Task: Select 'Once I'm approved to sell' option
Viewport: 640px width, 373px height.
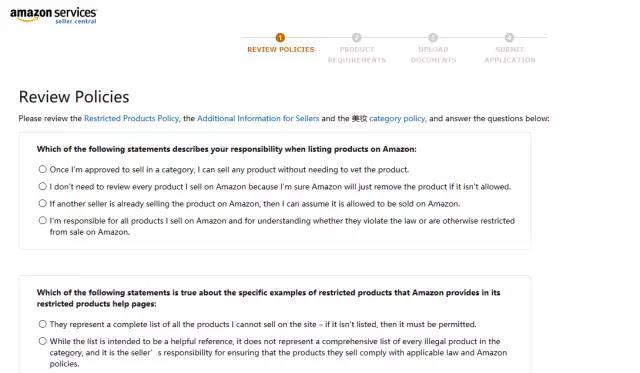Action: tap(42, 169)
